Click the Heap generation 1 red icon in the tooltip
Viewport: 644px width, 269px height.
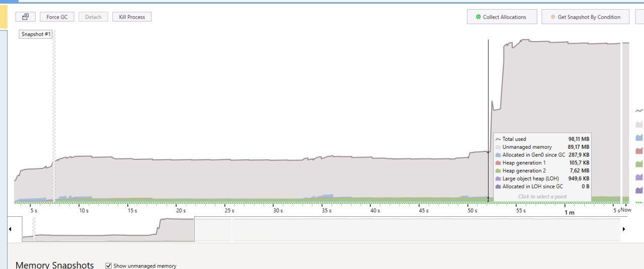[x=498, y=163]
